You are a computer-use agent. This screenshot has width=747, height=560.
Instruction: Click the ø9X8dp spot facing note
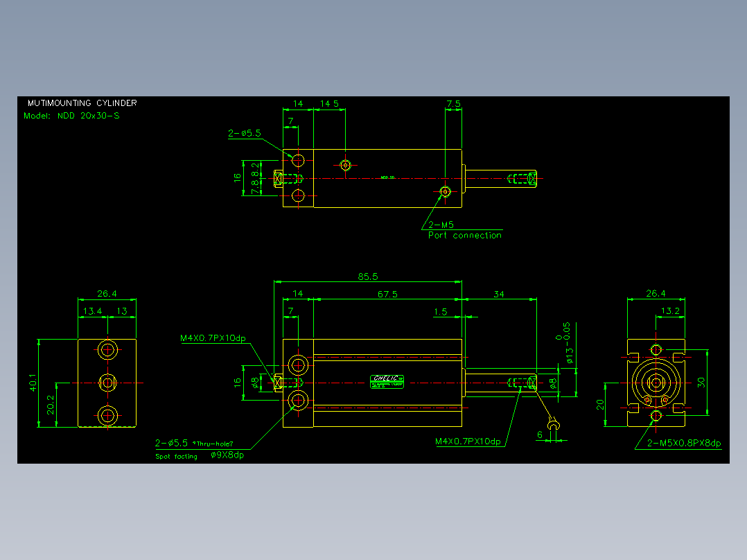(x=227, y=455)
